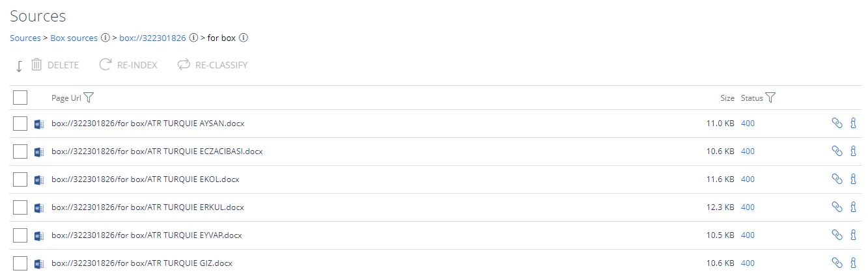Click info icon next to 'for box'

244,38
